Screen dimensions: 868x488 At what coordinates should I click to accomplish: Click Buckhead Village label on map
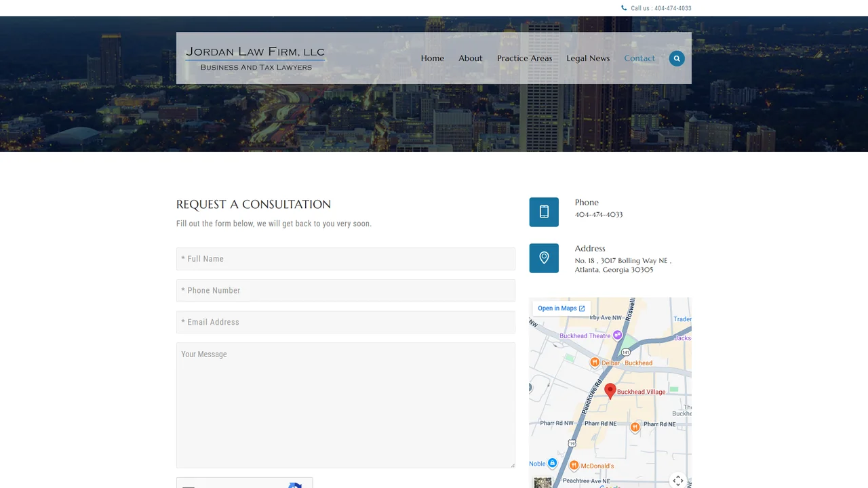coord(642,392)
